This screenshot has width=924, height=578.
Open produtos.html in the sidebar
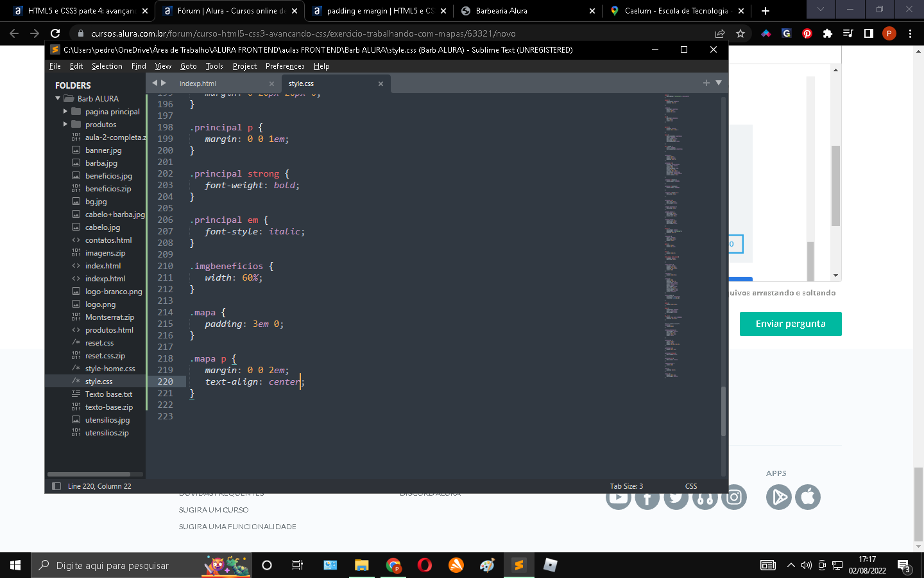(109, 330)
